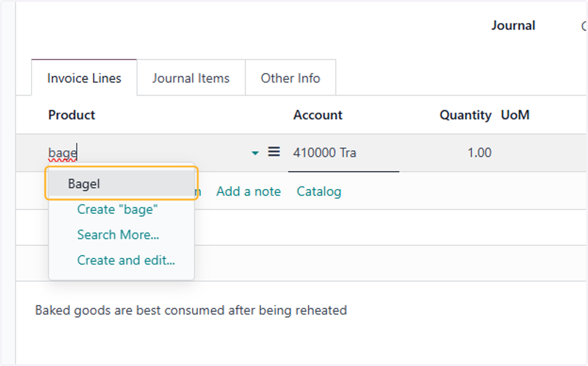Screen dimensions: 588x366
Task: Switch to the Invoice Lines tab
Action: click(84, 78)
